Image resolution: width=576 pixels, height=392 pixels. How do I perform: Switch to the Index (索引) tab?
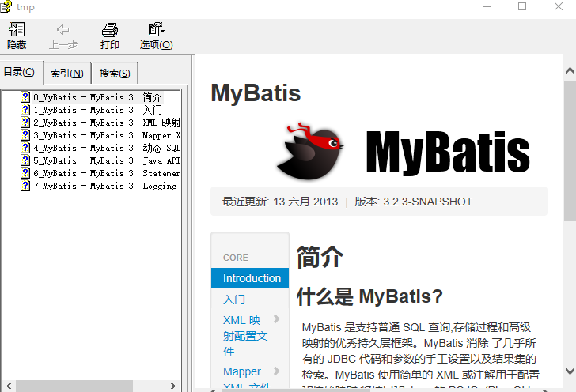tap(67, 73)
